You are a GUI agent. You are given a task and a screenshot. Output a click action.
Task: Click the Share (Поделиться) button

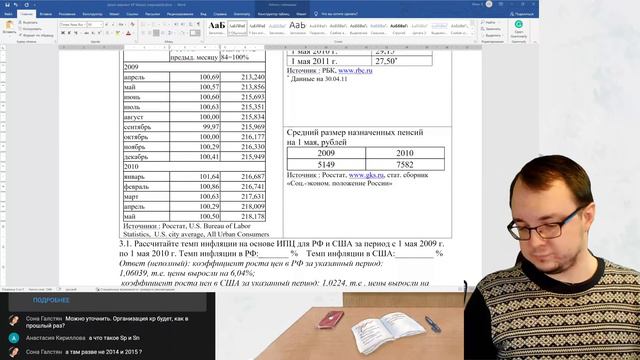click(x=522, y=14)
